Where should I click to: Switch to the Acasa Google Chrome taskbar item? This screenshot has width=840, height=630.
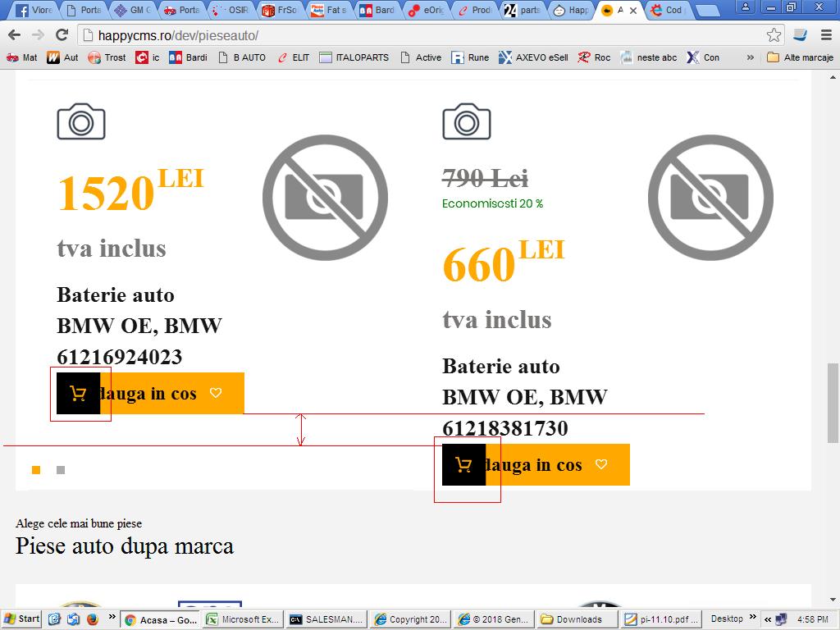[x=161, y=620]
